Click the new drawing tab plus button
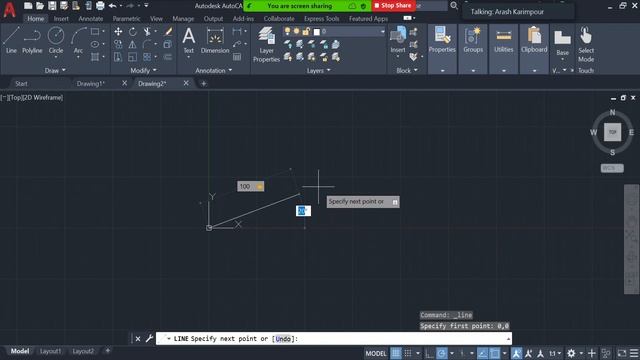The width and height of the screenshot is (640, 360). (x=204, y=84)
